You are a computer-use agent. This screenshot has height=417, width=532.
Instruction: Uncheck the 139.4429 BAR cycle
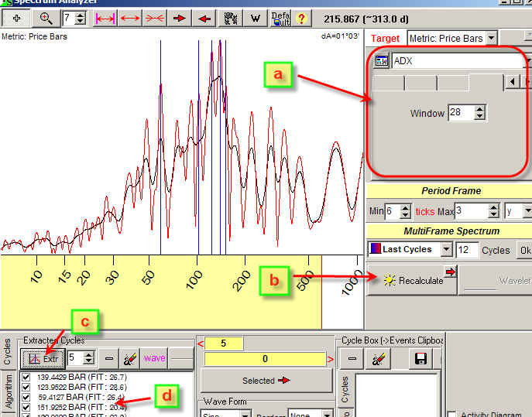[26, 377]
